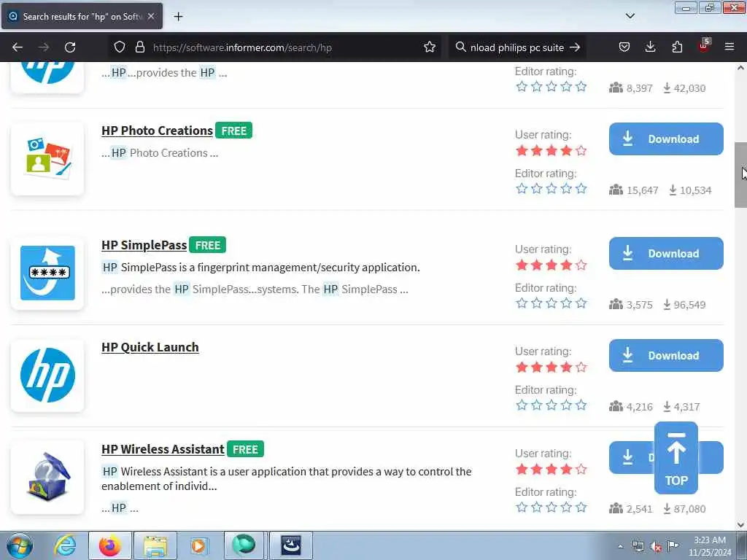Open the HP Photo Creations title link
Image resolution: width=747 pixels, height=560 pixels.
point(158,131)
